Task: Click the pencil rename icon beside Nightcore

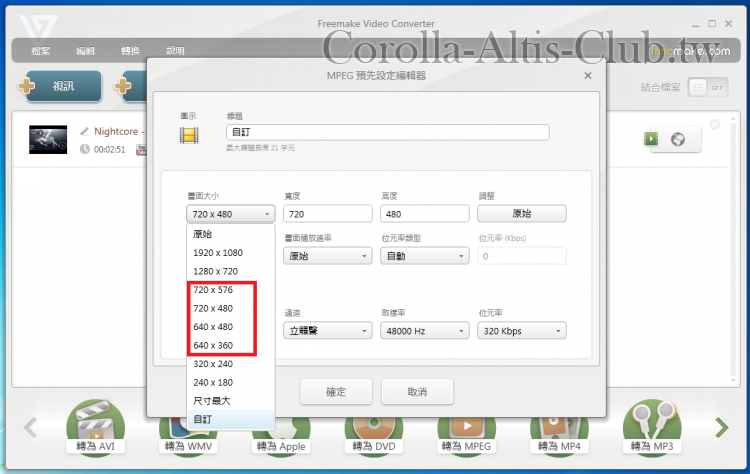Action: coord(85,131)
